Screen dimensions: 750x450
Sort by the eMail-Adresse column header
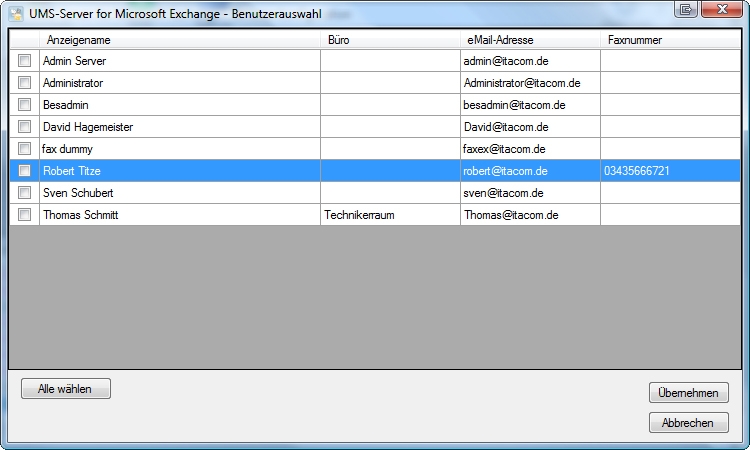pos(530,40)
